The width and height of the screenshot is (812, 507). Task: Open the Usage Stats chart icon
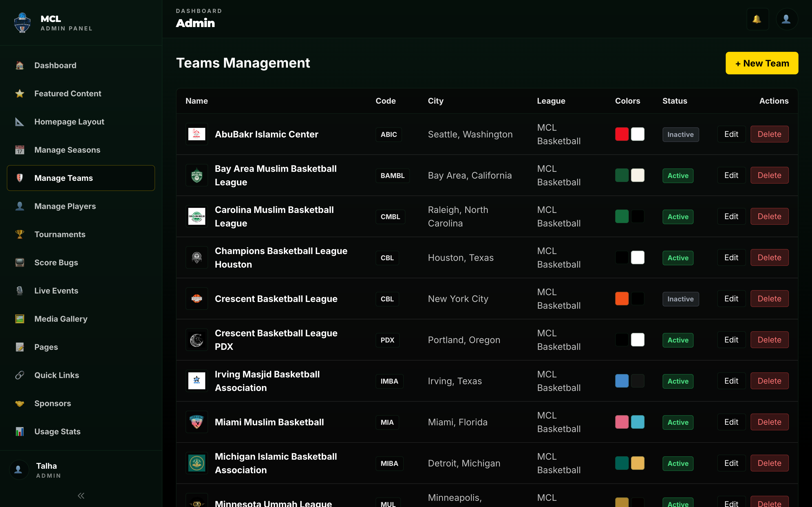point(19,432)
